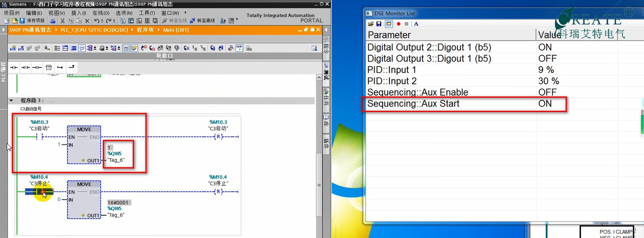The height and width of the screenshot is (238, 644).
Task: Toggle the monitoring glasses icon on
Action: (x=239, y=48)
